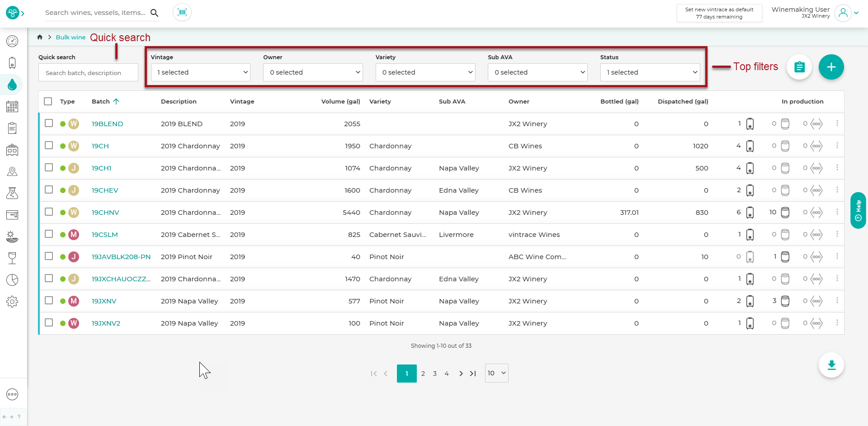Open the Owner filter dropdown
The width and height of the screenshot is (868, 426).
coord(313,72)
